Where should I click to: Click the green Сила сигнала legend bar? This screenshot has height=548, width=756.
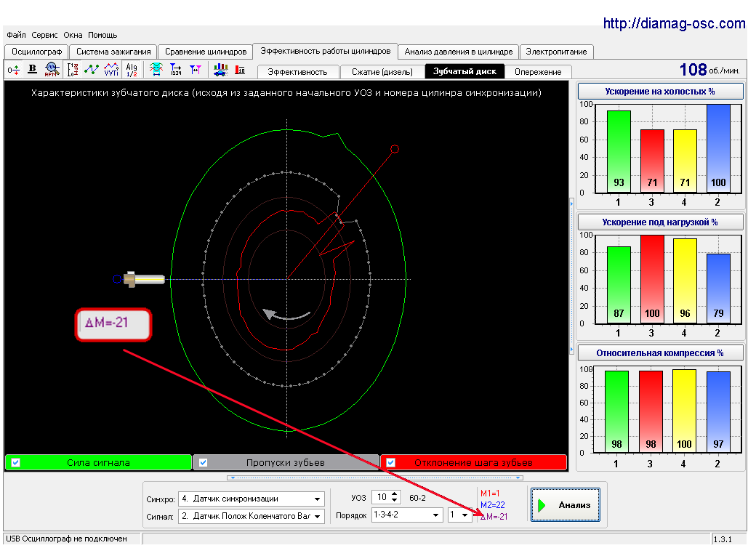tap(98, 463)
